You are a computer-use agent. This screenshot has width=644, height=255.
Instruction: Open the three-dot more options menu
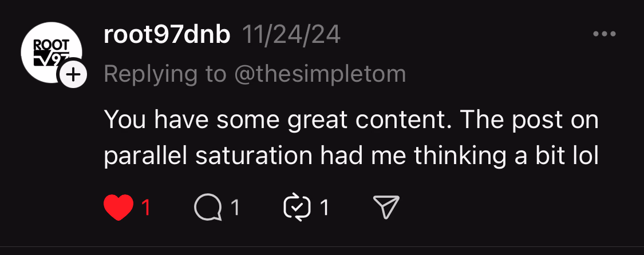pos(604,34)
